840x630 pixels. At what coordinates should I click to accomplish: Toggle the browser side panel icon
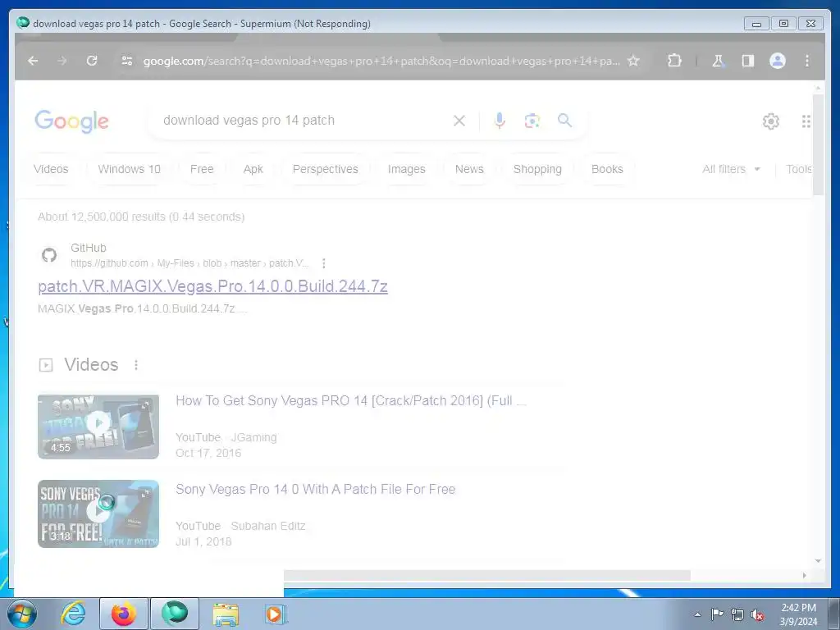click(748, 61)
